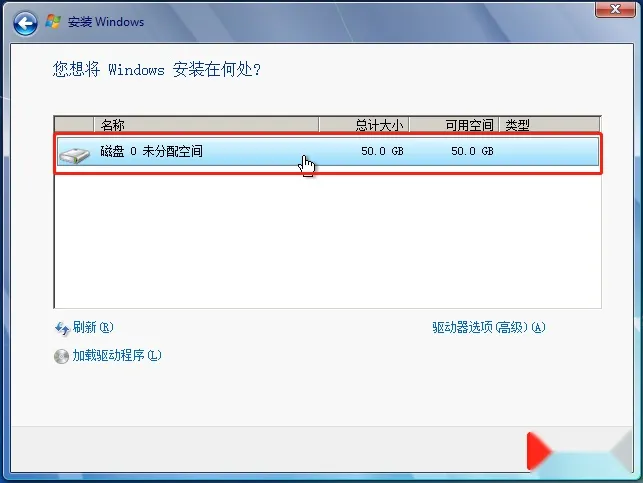Viewport: 643px width, 483px height.
Task: Open 驱动器选项(高级)(A) advanced options
Action: (x=489, y=327)
